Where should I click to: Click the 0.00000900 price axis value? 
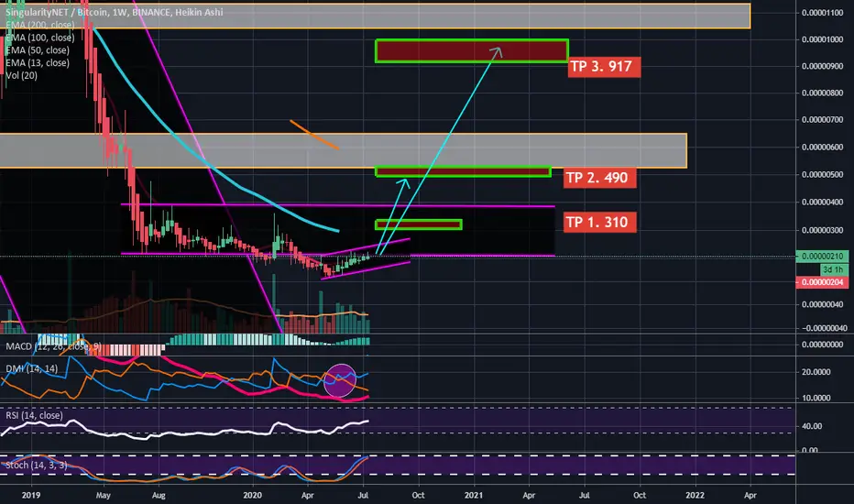pyautogui.click(x=823, y=67)
